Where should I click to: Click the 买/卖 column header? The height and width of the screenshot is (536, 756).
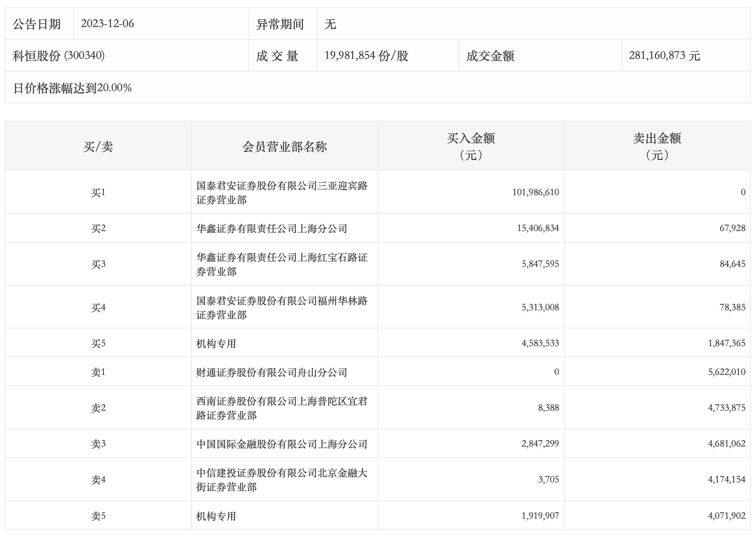pyautogui.click(x=98, y=147)
